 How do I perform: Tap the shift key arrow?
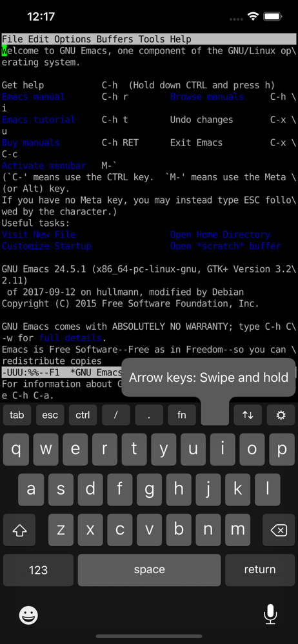click(19, 530)
